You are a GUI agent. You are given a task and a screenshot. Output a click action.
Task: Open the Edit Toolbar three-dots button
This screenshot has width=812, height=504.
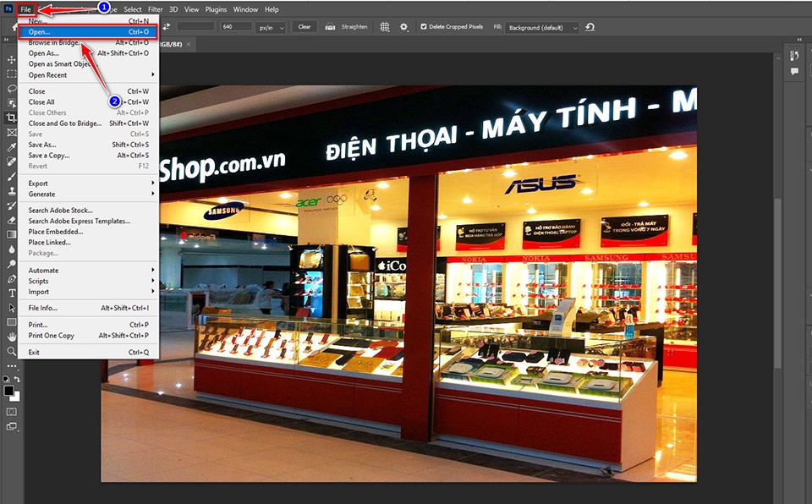(x=11, y=366)
